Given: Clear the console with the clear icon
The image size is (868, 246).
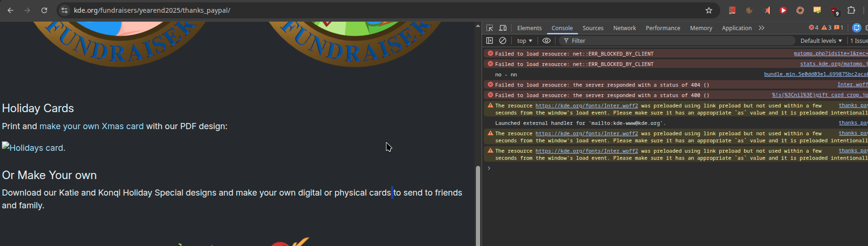Looking at the screenshot, I should pos(503,41).
